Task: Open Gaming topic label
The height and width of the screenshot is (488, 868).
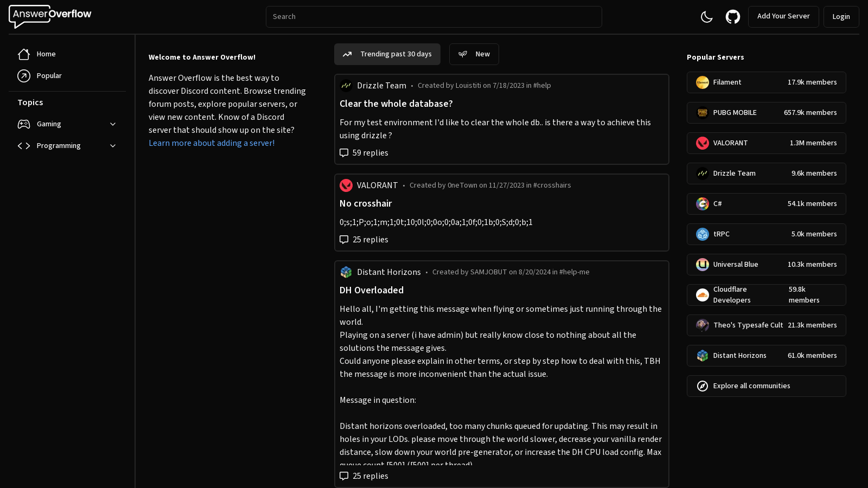Action: [49, 124]
